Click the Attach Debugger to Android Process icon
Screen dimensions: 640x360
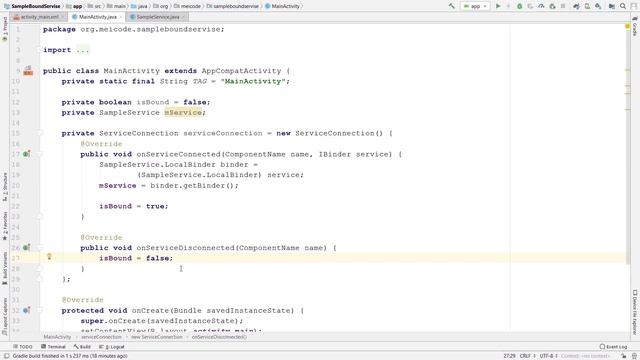[552, 6]
